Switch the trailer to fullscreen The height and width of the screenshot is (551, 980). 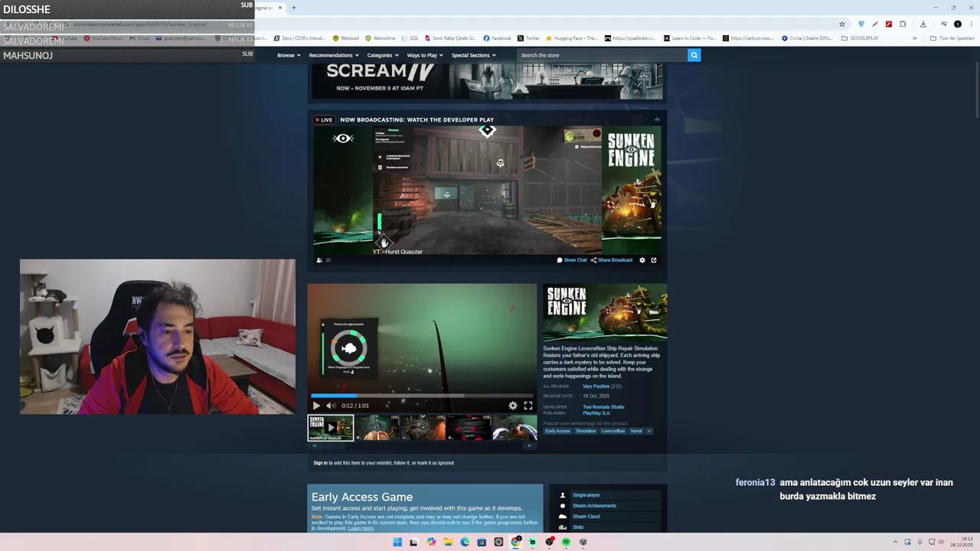pos(528,406)
